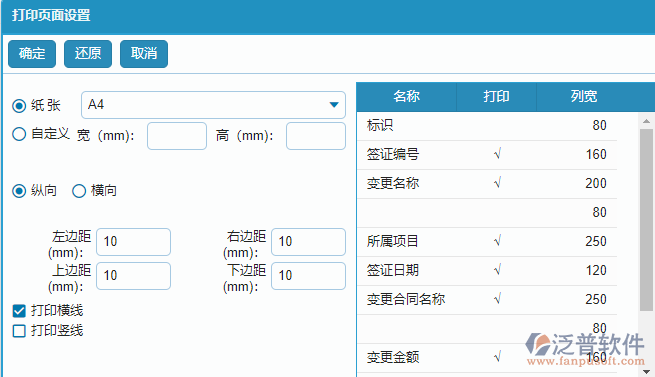Screen dimensions: 655x377
Task: Toggle print checkmark for 所属项目 row
Action: 497,241
